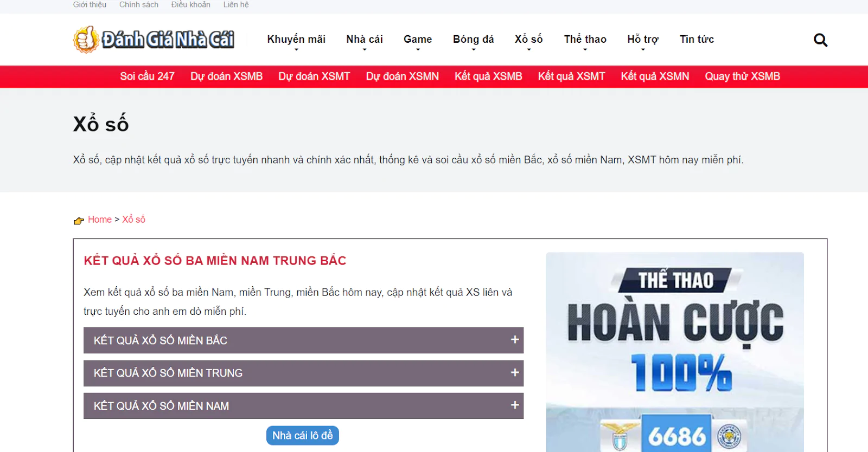868x452 pixels.
Task: Open the Khuyến mãi dropdown menu
Action: 296,40
